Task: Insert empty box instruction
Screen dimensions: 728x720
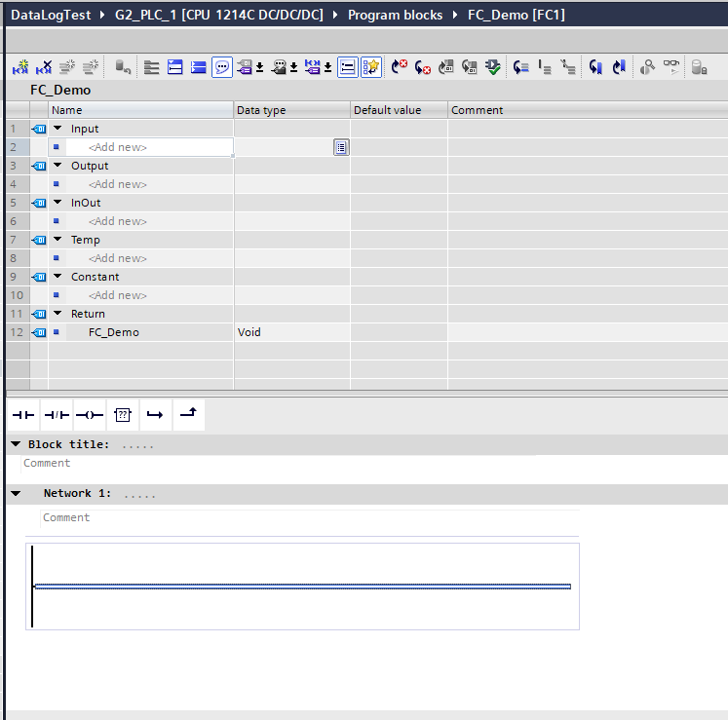Action: pos(123,415)
